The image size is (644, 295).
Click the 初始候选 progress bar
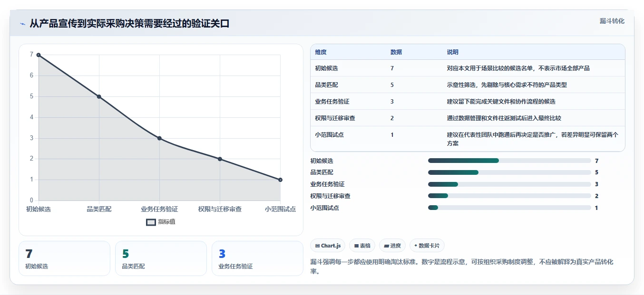pyautogui.click(x=509, y=161)
